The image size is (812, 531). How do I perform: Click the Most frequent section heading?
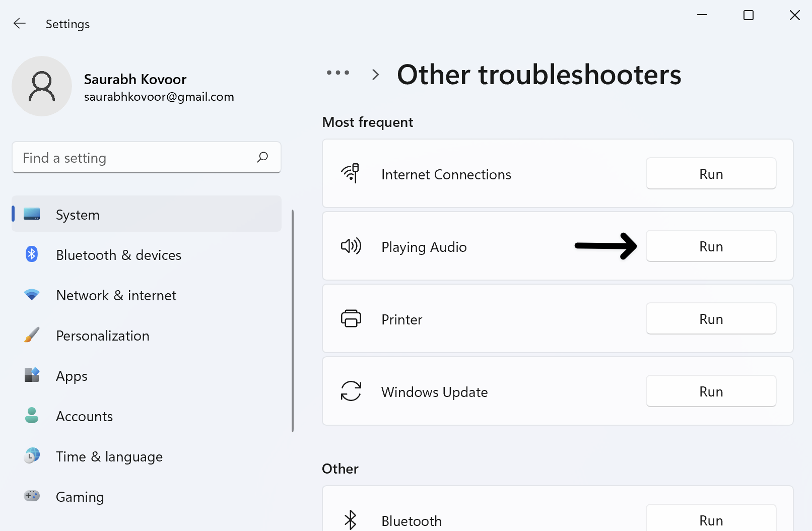(x=367, y=122)
